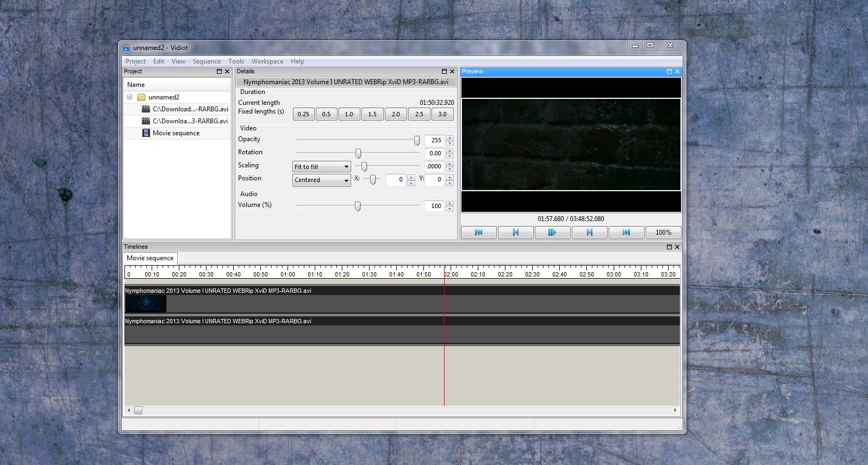Maximize the Preview panel

(669, 72)
